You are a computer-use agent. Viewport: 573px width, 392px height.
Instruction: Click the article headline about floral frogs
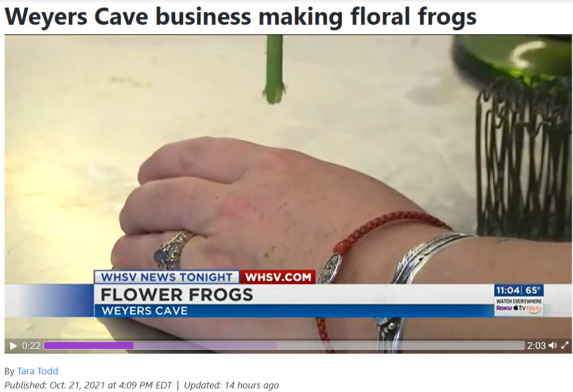coord(240,17)
